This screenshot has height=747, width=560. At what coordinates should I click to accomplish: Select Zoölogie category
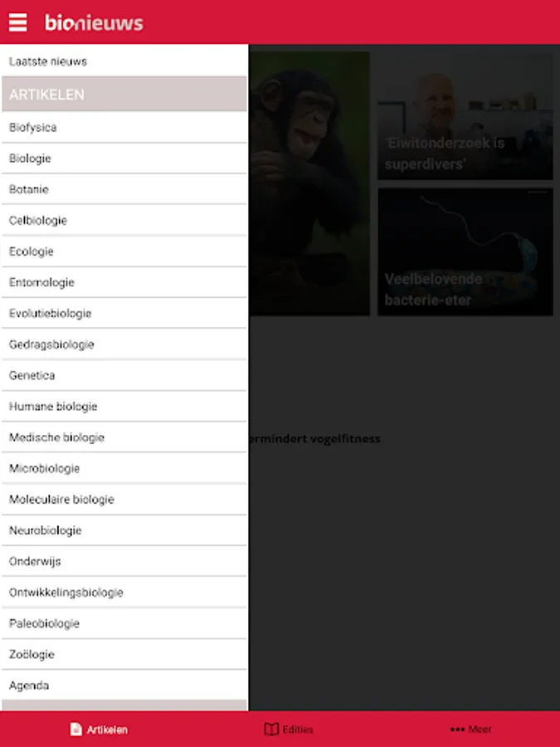pyautogui.click(x=124, y=654)
